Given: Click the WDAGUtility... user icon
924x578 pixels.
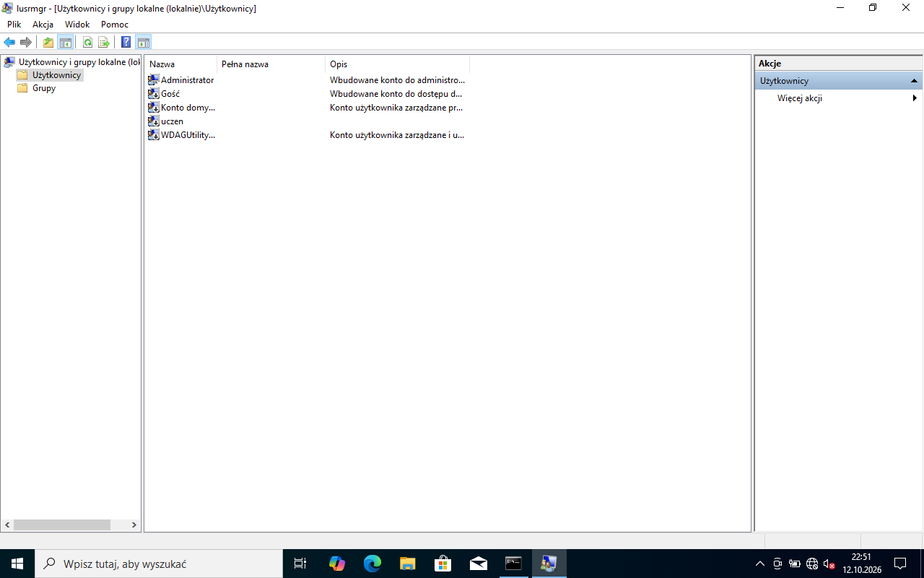Looking at the screenshot, I should pyautogui.click(x=154, y=135).
